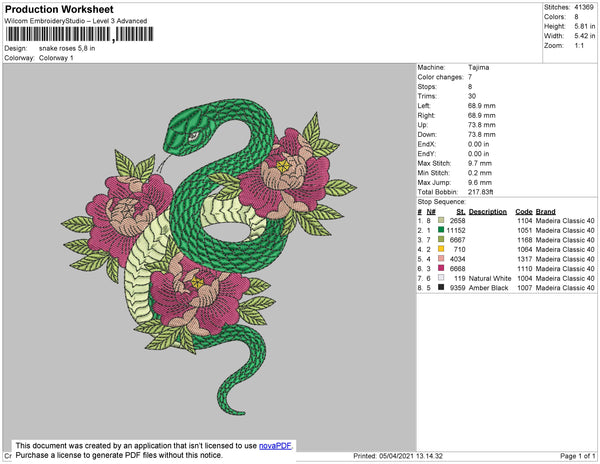The image size is (600, 464).
Task: Click the thread code 1004
Action: point(525,278)
